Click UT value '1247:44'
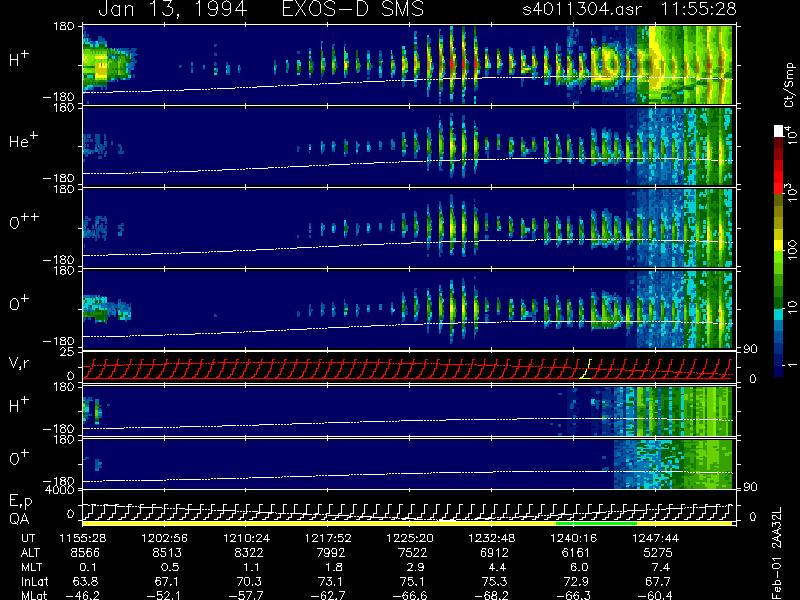Viewport: 800px width, 600px height. (x=656, y=538)
